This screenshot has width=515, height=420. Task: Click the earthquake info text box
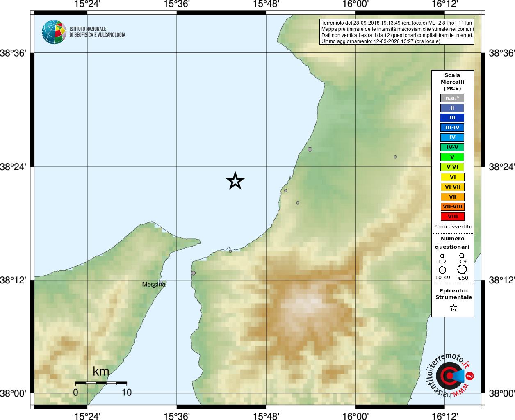[397, 32]
